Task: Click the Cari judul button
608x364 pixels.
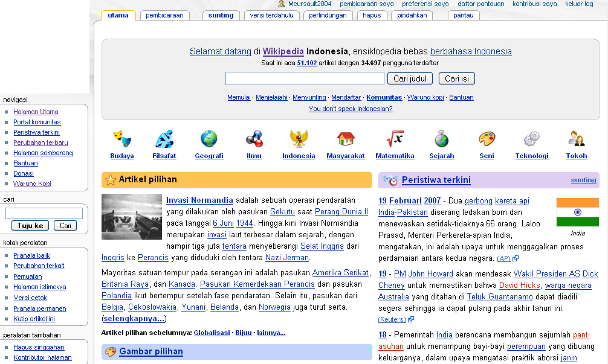Action: tap(410, 78)
